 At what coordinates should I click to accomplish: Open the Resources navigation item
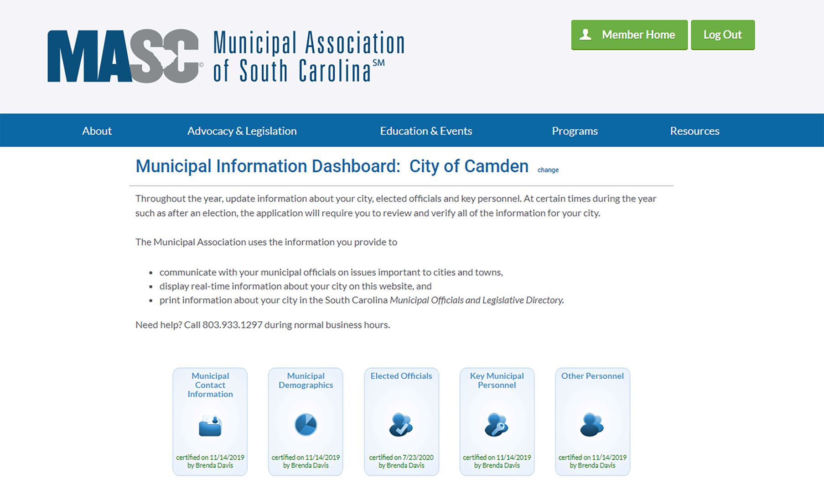click(694, 131)
